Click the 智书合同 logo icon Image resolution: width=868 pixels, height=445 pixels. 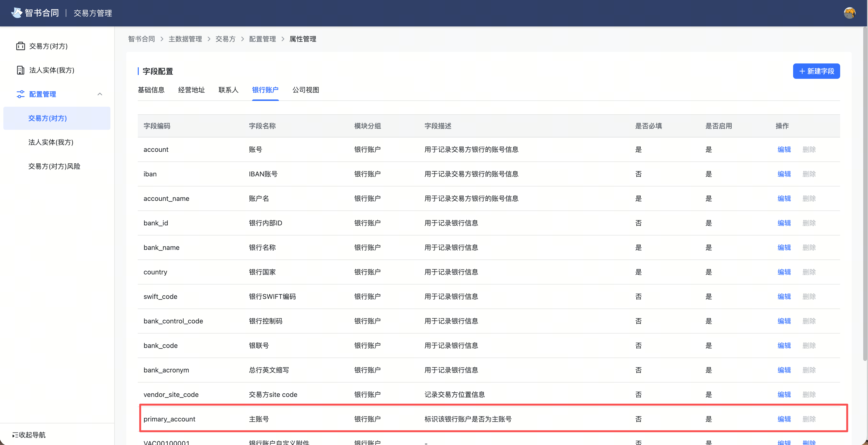(x=17, y=13)
